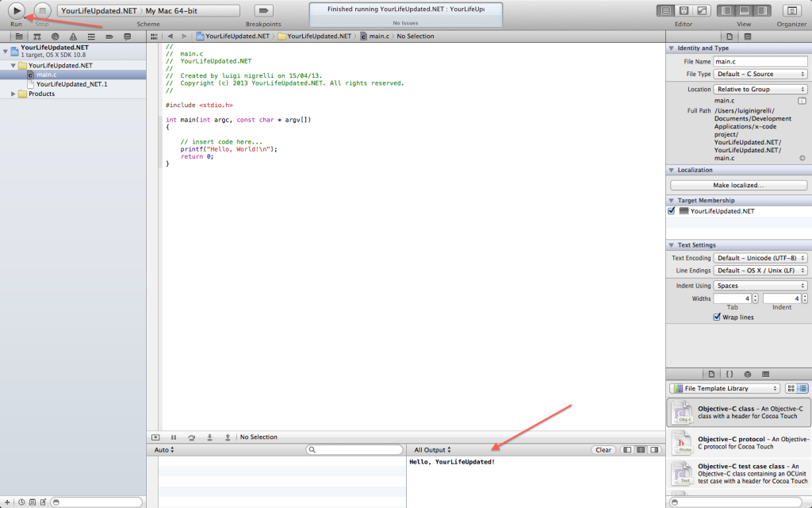
Task: Open the Organizer window
Action: click(x=791, y=10)
